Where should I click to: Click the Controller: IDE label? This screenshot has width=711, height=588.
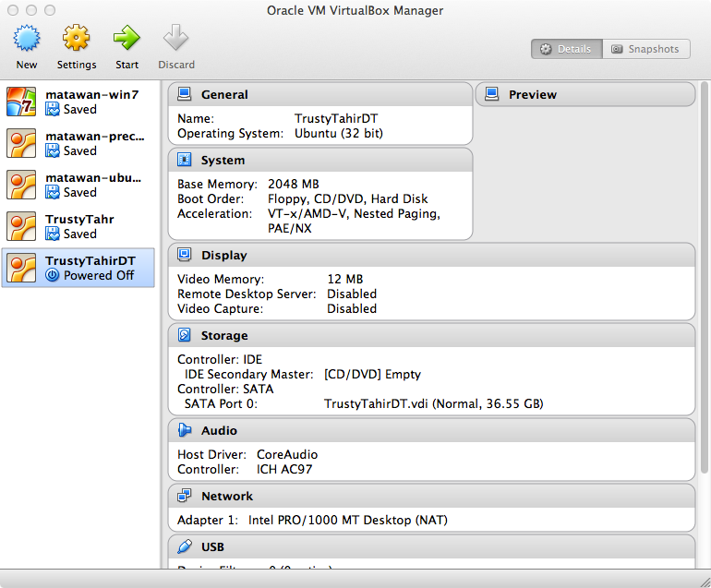(220, 359)
